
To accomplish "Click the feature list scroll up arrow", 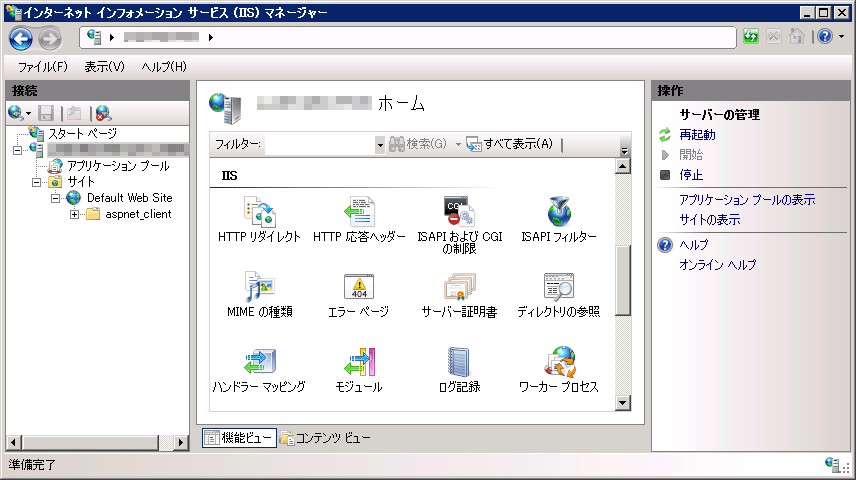I will 623,166.
